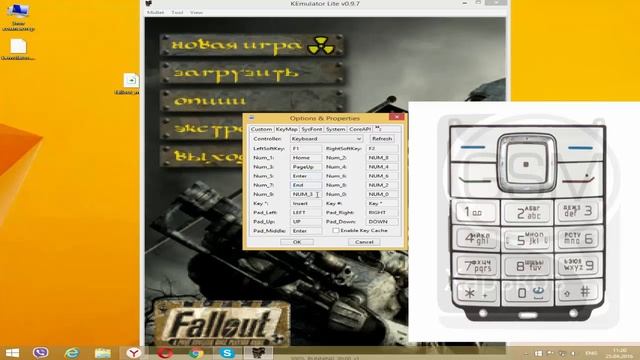Click the Key # field

click(382, 203)
